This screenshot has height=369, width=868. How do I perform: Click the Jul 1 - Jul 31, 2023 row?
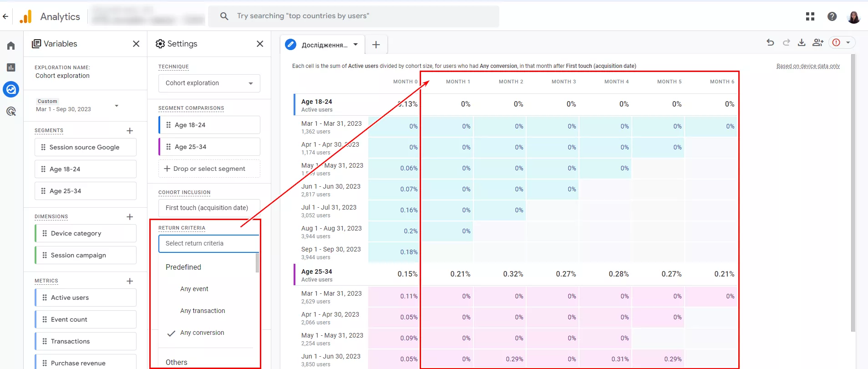[x=515, y=211]
